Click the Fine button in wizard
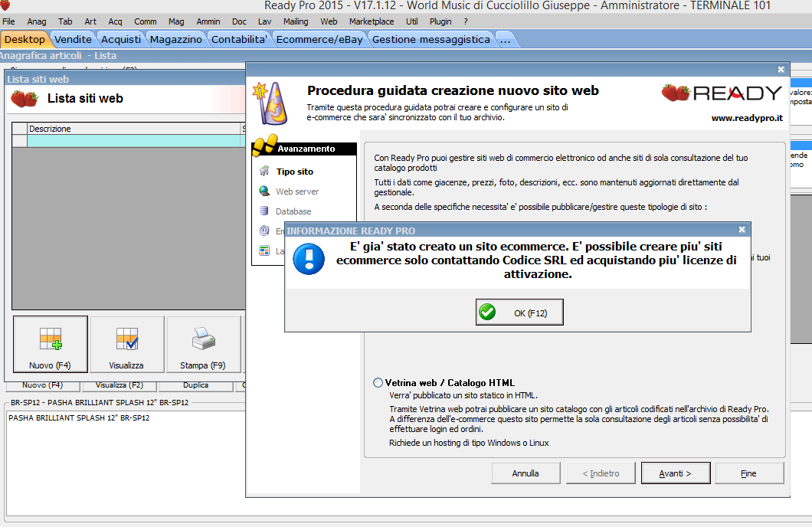The width and height of the screenshot is (812, 527). pyautogui.click(x=749, y=473)
